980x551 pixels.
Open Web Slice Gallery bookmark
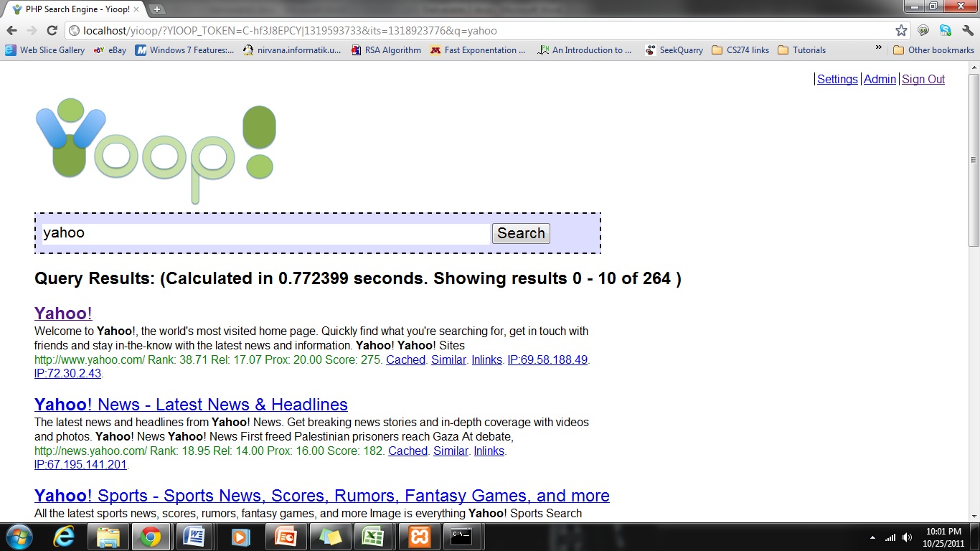tap(45, 50)
